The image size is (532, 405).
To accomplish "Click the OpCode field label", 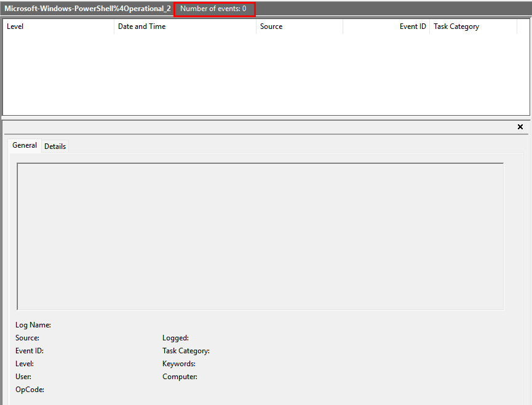I will click(30, 390).
